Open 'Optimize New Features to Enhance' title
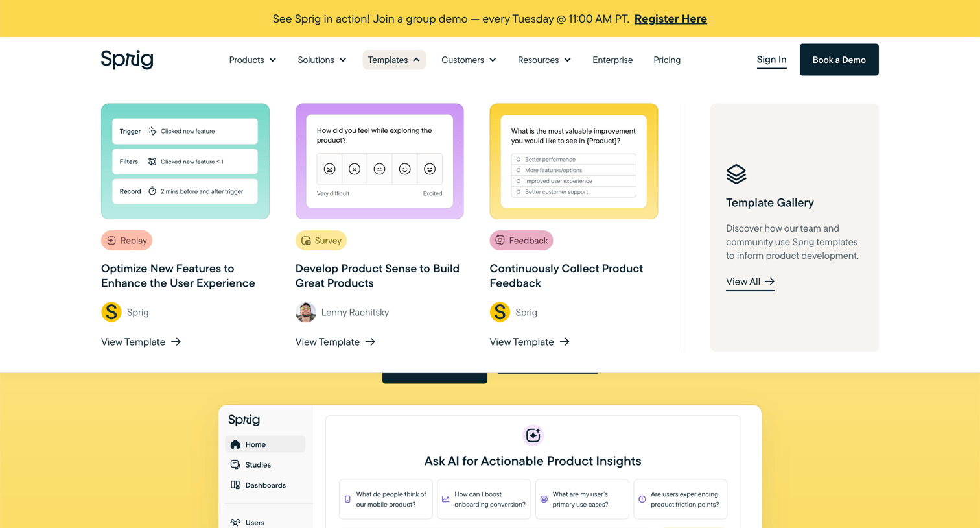This screenshot has width=980, height=528. coord(178,276)
